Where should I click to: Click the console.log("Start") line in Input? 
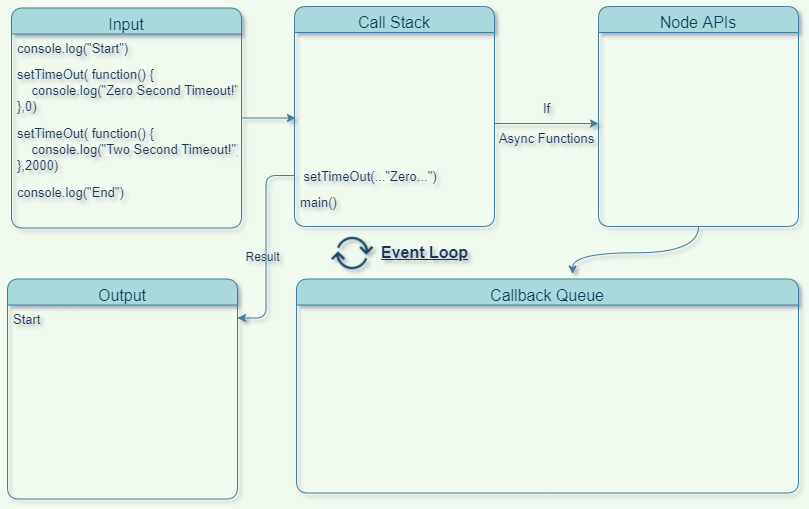pos(73,49)
